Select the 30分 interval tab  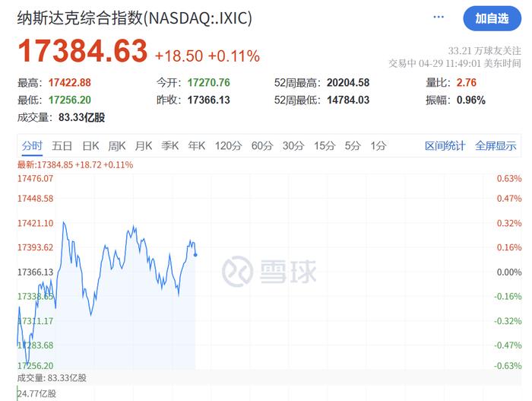coord(293,146)
